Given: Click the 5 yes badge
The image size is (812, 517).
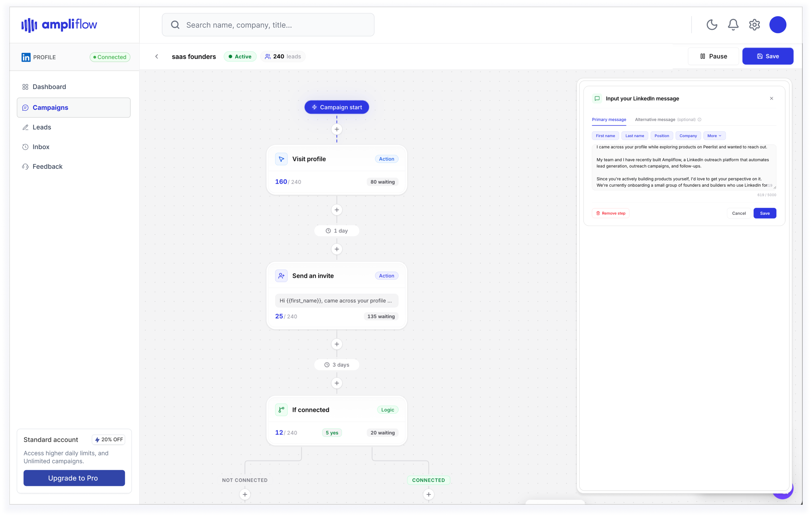Looking at the screenshot, I should click(x=332, y=433).
